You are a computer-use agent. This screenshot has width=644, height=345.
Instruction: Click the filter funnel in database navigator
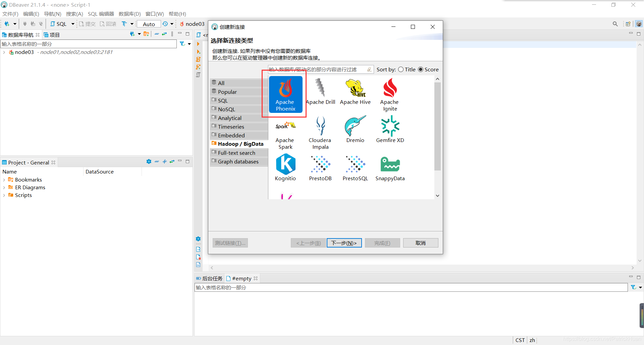click(x=182, y=44)
